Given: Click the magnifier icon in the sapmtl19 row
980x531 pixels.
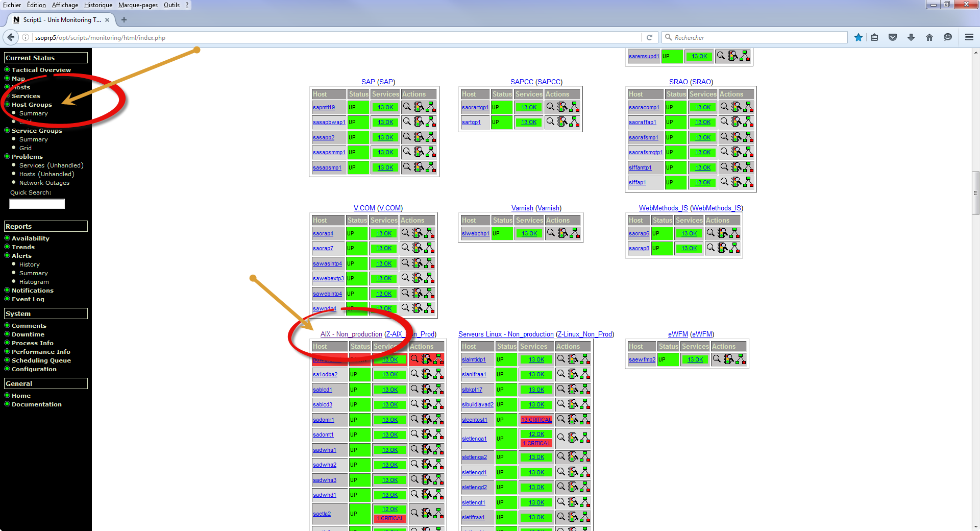Looking at the screenshot, I should [x=407, y=107].
